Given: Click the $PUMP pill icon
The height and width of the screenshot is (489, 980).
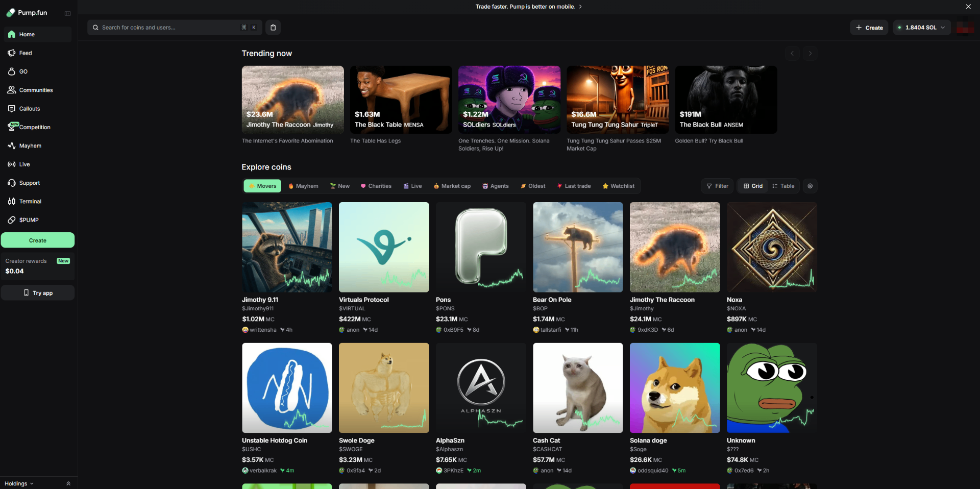Looking at the screenshot, I should 12,220.
